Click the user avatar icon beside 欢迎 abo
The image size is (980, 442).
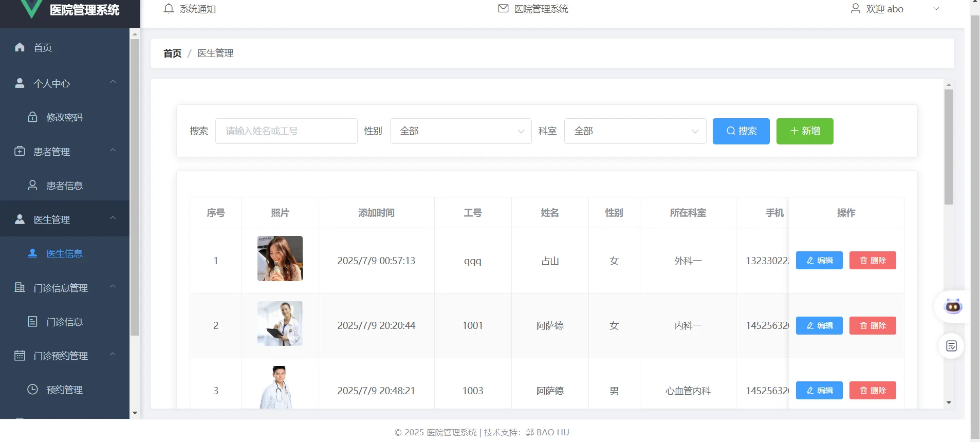pos(856,9)
